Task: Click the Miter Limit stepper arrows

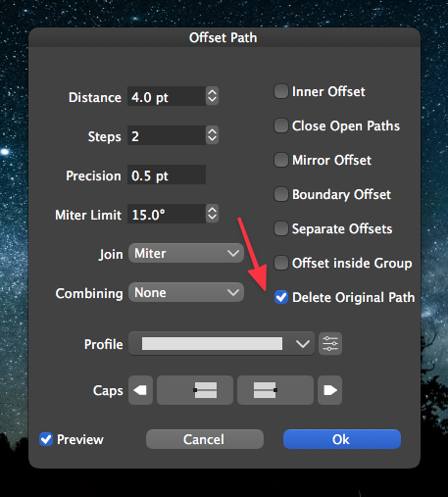Action: coord(212,214)
